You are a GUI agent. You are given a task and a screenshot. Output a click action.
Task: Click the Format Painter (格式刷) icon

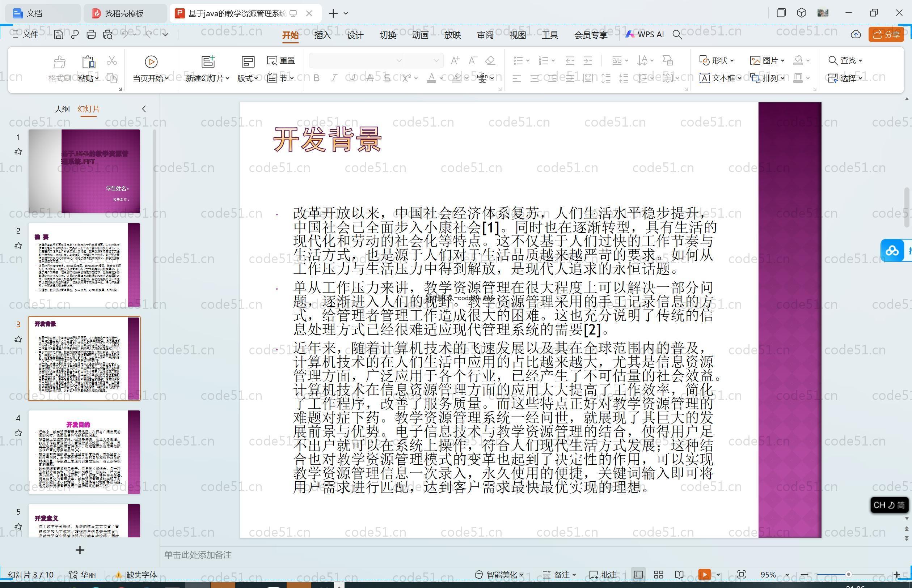tap(59, 61)
